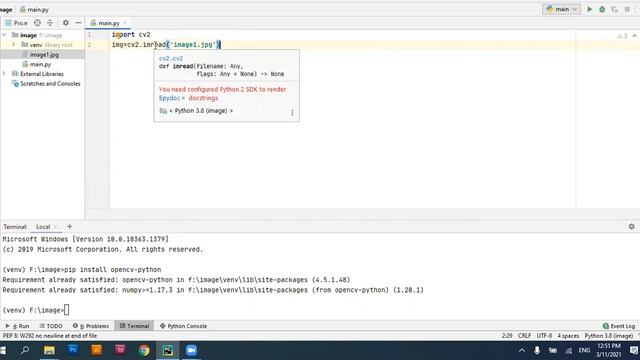Expand External Libraries node
Screen dimensions: 640x360
point(4,74)
